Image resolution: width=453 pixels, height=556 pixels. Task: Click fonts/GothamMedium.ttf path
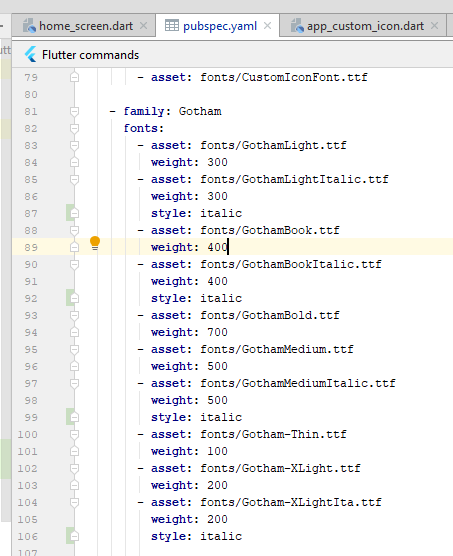[277, 349]
